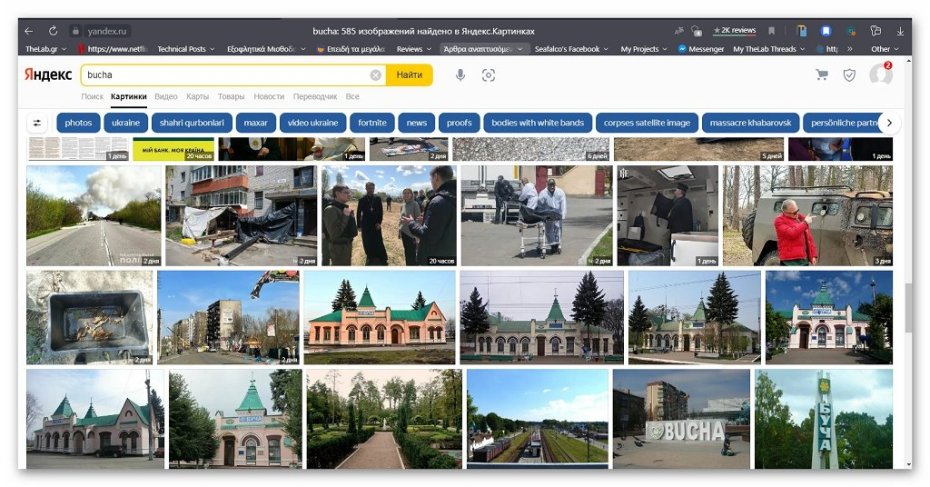The width and height of the screenshot is (930, 487).
Task: Expand the My Projects bookmark folder
Action: (644, 49)
